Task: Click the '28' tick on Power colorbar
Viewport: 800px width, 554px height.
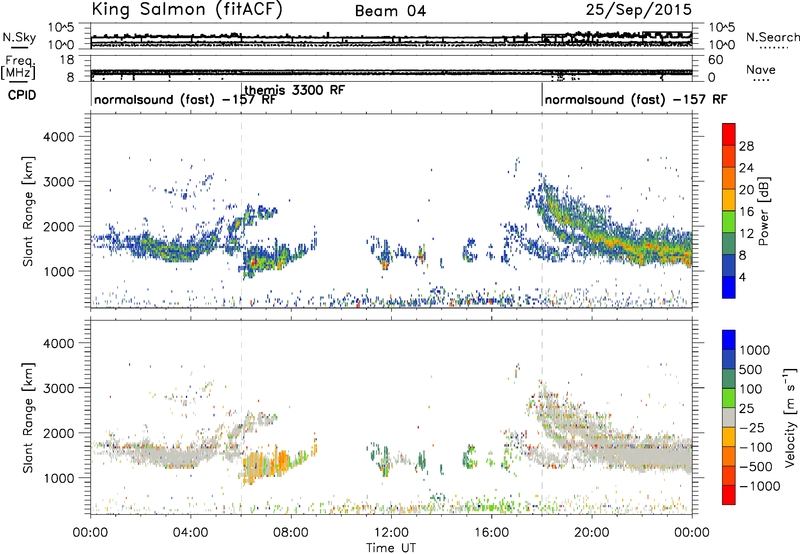Action: [x=746, y=146]
